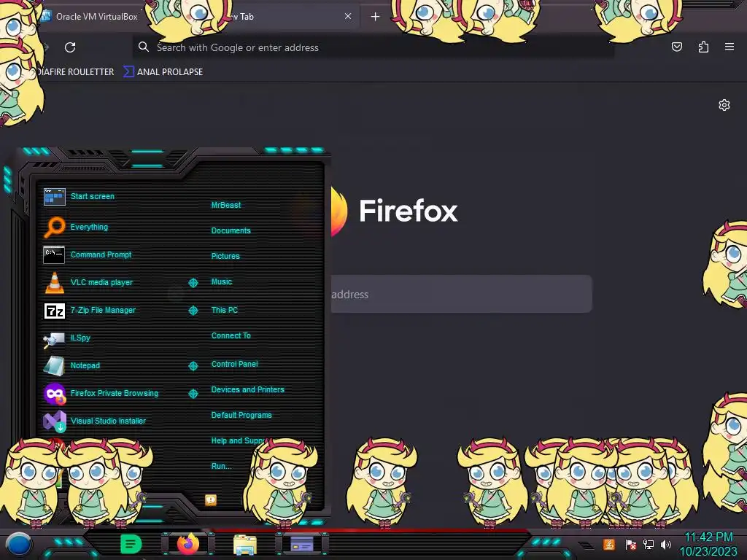Screen dimensions: 747x560
Task: Open New Tab page settings gear
Action: tap(724, 105)
